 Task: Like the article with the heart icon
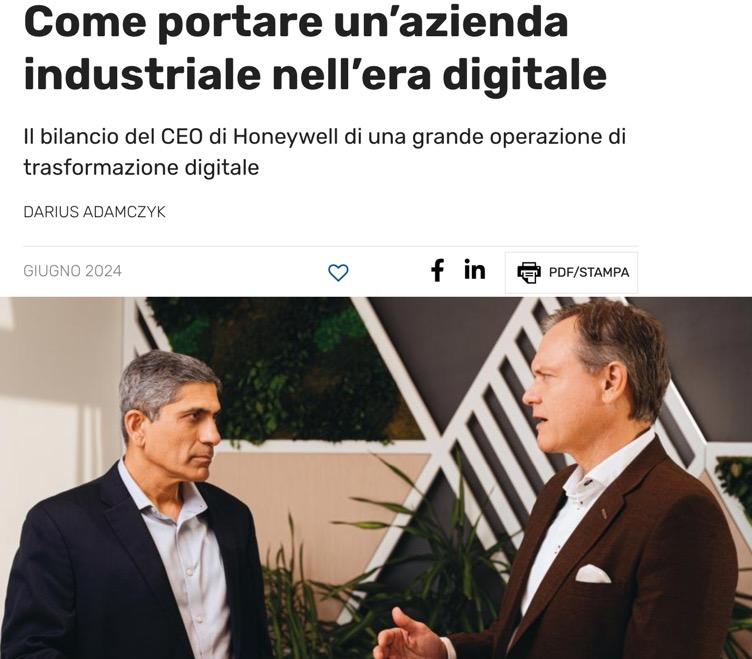click(x=338, y=272)
